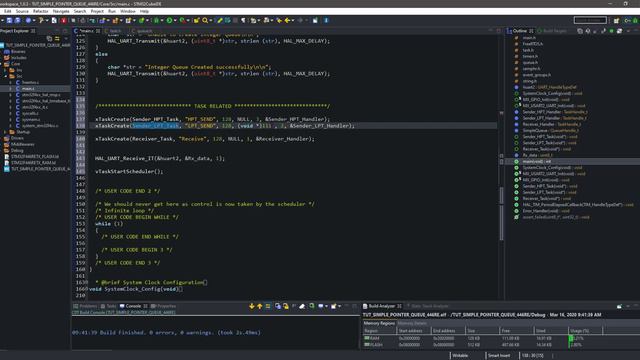Switch to the Properties tab
Screen dimensions: 640x360
click(163, 306)
